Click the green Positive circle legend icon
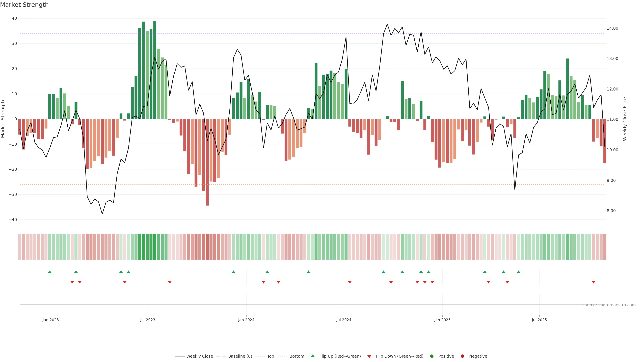The height and width of the screenshot is (362, 644). (432, 356)
